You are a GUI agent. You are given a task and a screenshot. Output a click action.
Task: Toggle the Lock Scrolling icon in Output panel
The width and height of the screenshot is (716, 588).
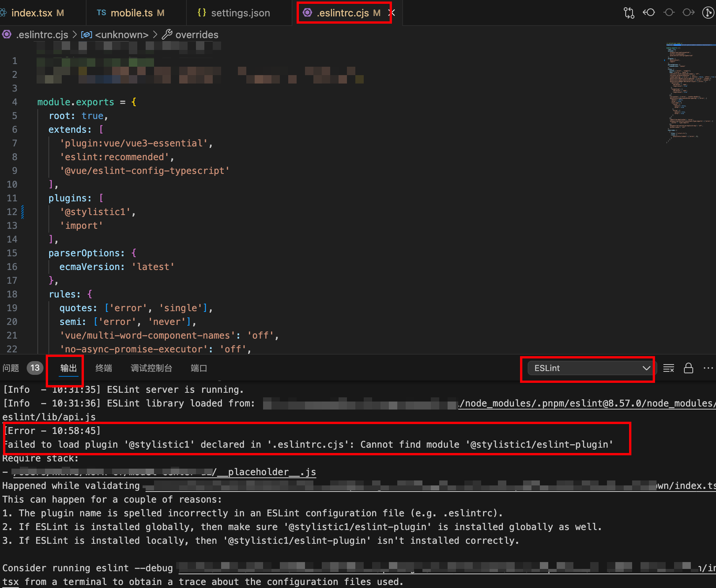(x=689, y=368)
